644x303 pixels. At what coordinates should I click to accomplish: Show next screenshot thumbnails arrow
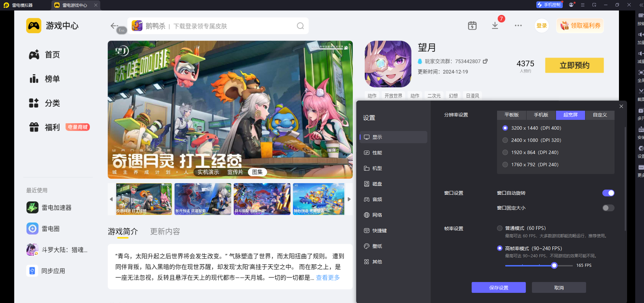click(349, 199)
